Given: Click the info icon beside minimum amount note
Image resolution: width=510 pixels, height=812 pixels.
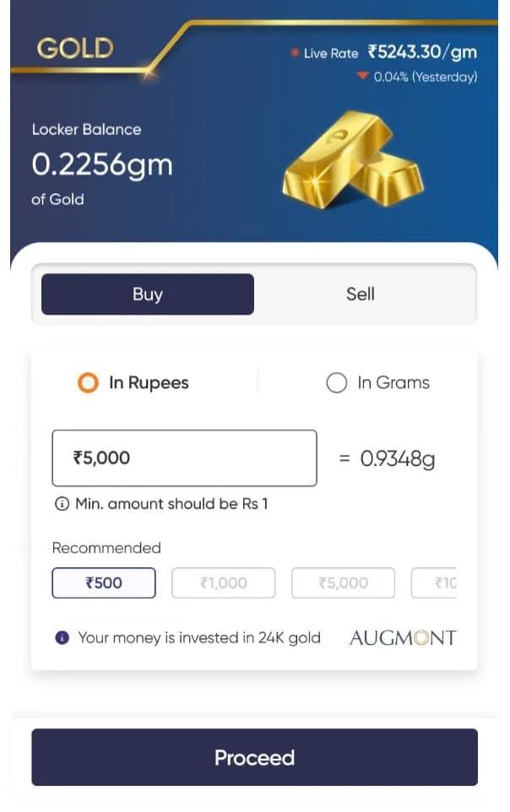Looking at the screenshot, I should click(x=62, y=504).
